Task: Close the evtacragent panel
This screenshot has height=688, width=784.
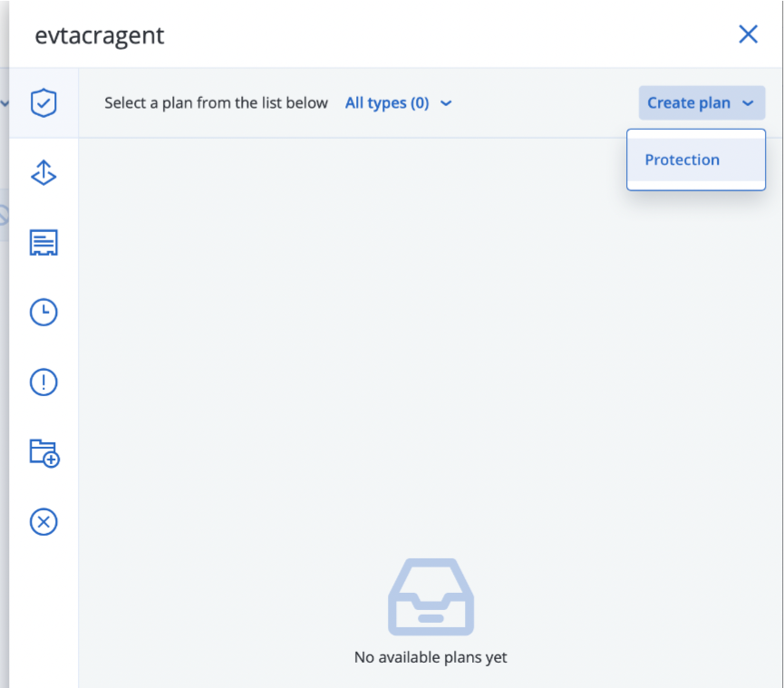Action: 748,34
